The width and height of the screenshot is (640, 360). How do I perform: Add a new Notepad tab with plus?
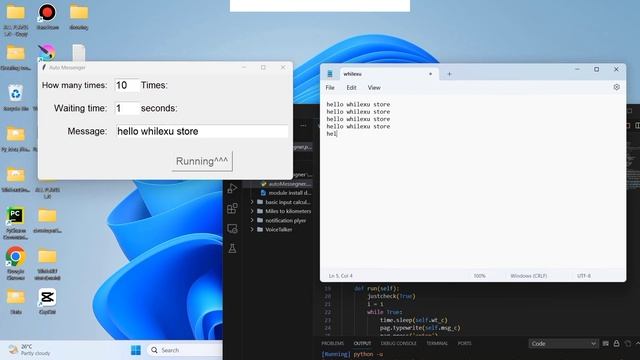(x=449, y=74)
